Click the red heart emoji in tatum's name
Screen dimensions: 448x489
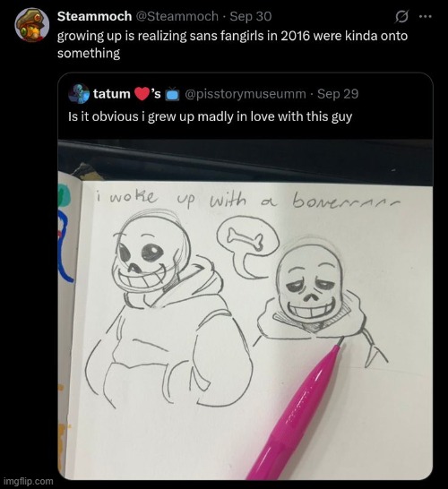coord(142,94)
